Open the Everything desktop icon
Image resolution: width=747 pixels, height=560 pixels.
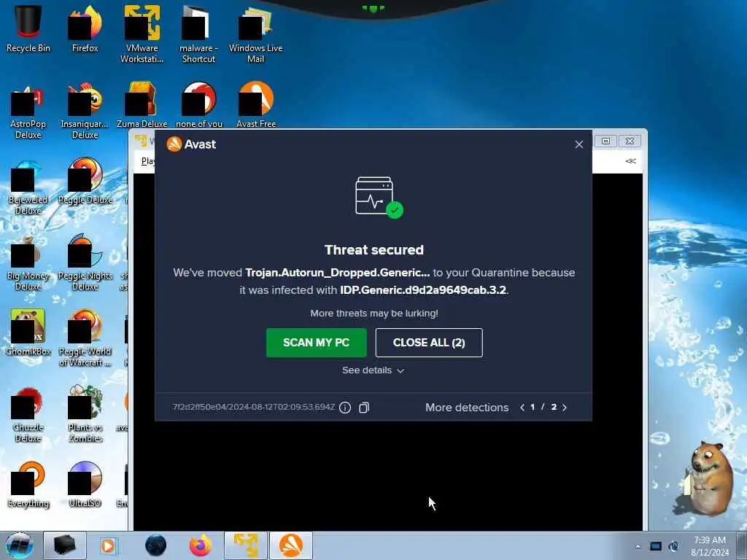(28, 485)
